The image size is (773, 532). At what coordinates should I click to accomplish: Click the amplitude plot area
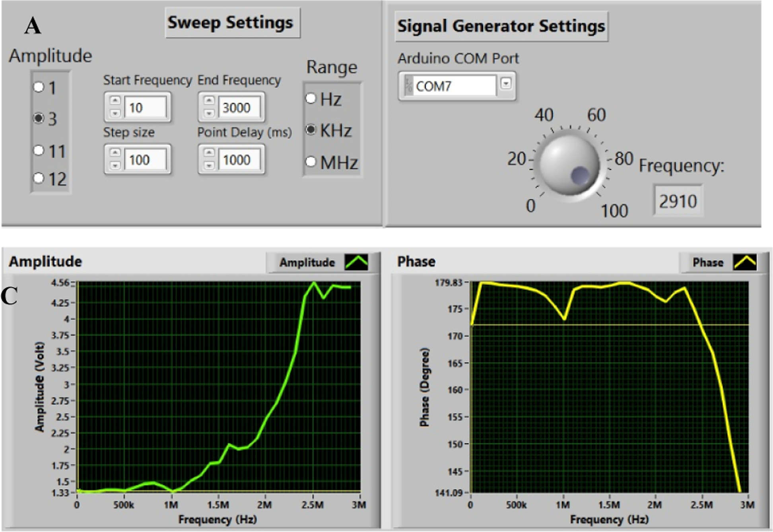[x=219, y=387]
